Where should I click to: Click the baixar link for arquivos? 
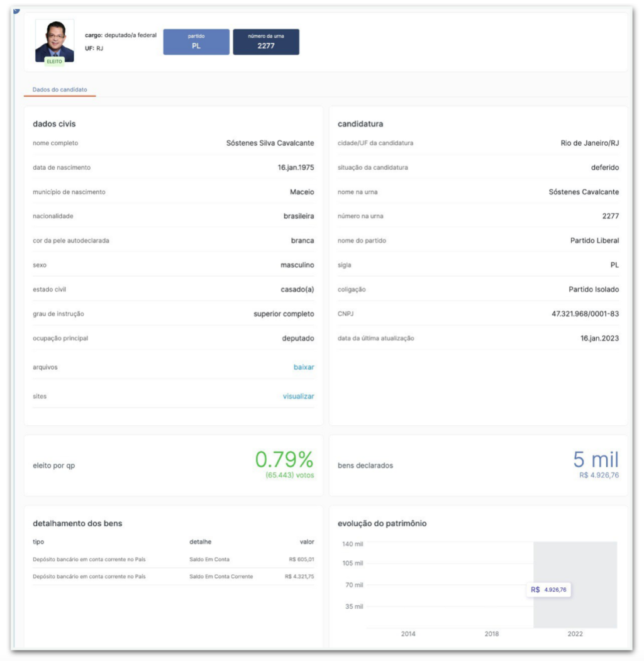(304, 367)
